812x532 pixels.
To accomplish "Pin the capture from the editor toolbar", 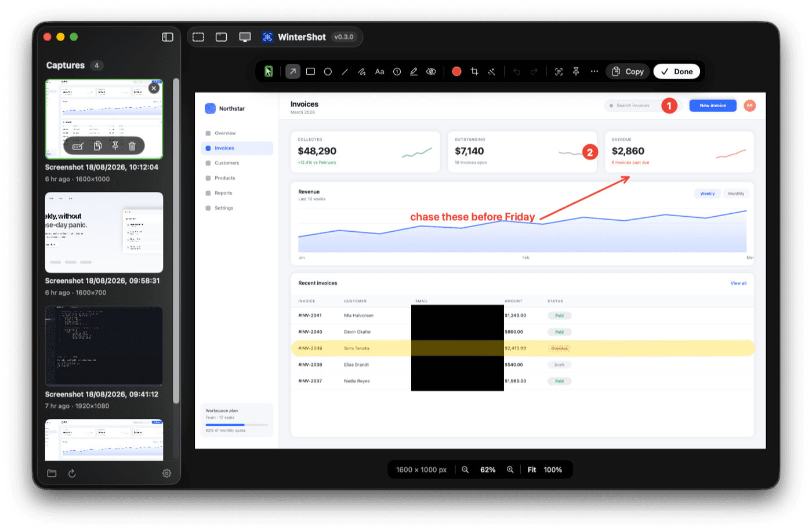I will 576,71.
